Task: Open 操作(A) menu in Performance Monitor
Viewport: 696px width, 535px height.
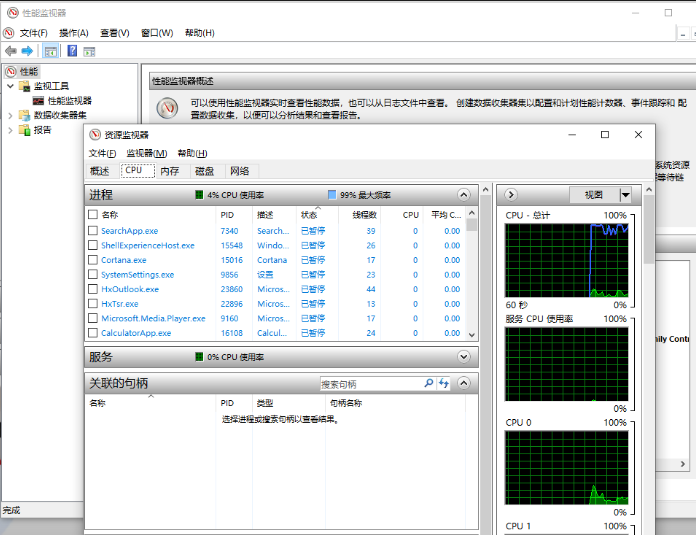Action: pyautogui.click(x=74, y=33)
